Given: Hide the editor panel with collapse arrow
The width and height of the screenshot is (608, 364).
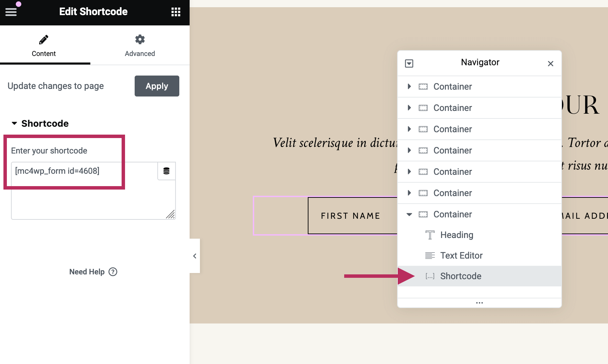Looking at the screenshot, I should [x=195, y=256].
